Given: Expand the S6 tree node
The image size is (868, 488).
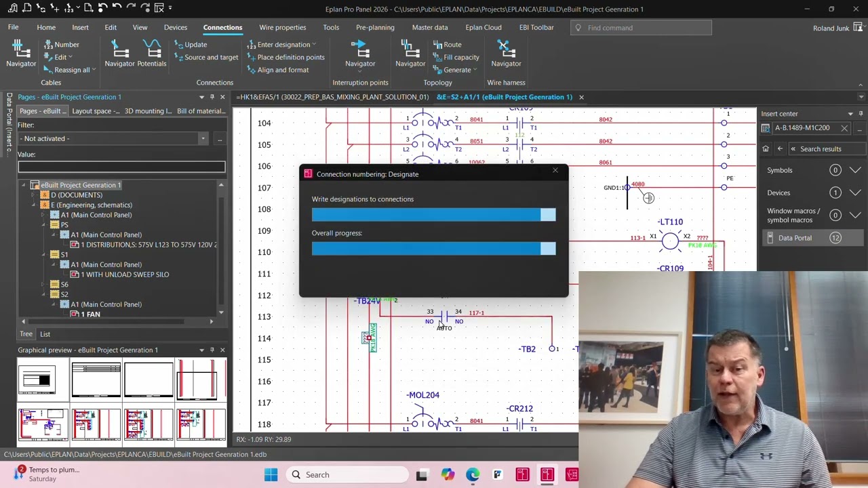Looking at the screenshot, I should tap(44, 285).
